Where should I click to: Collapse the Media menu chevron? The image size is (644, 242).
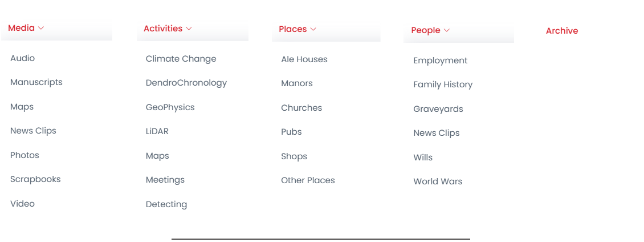click(41, 28)
